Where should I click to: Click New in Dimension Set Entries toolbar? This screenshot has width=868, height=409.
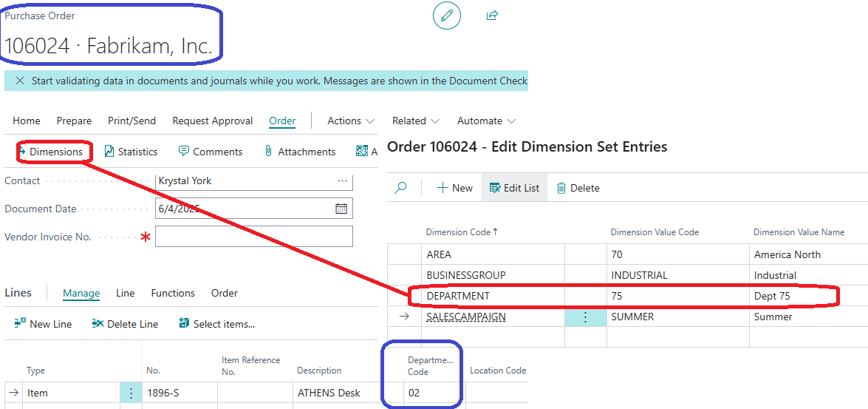454,188
